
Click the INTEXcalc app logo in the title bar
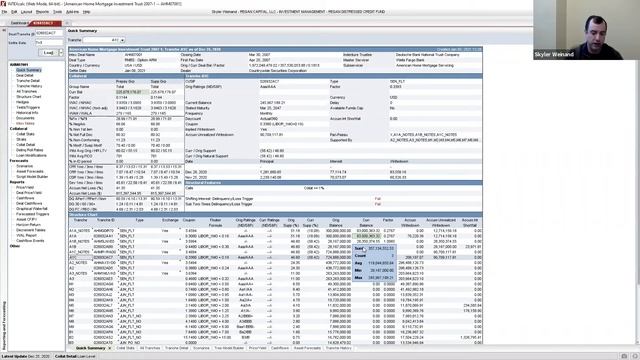4,4
